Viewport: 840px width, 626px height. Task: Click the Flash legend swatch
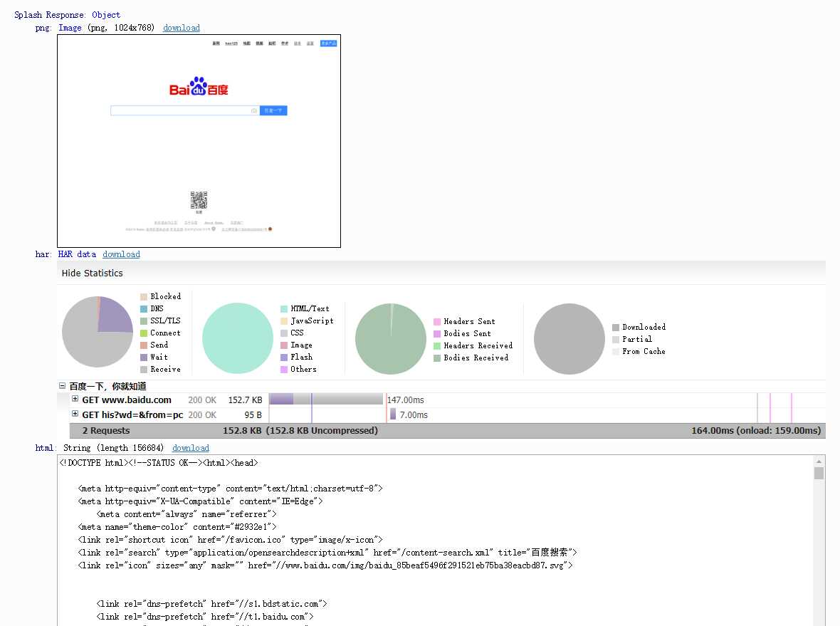284,357
